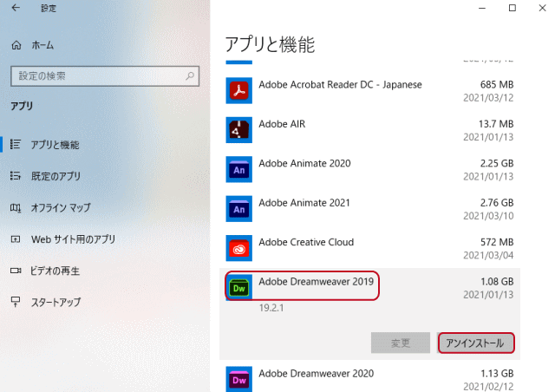Click the ビデオの再生 camera icon
Image resolution: width=555 pixels, height=392 pixels.
tap(16, 271)
